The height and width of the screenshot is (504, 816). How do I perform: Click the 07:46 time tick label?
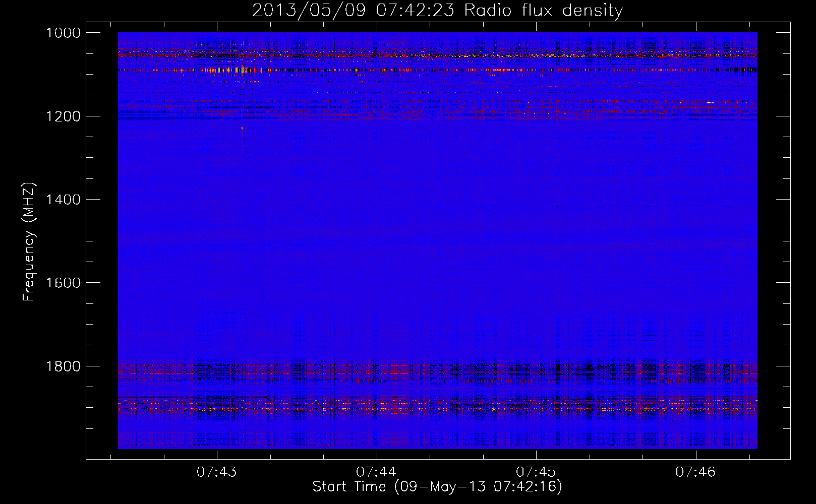click(x=695, y=472)
